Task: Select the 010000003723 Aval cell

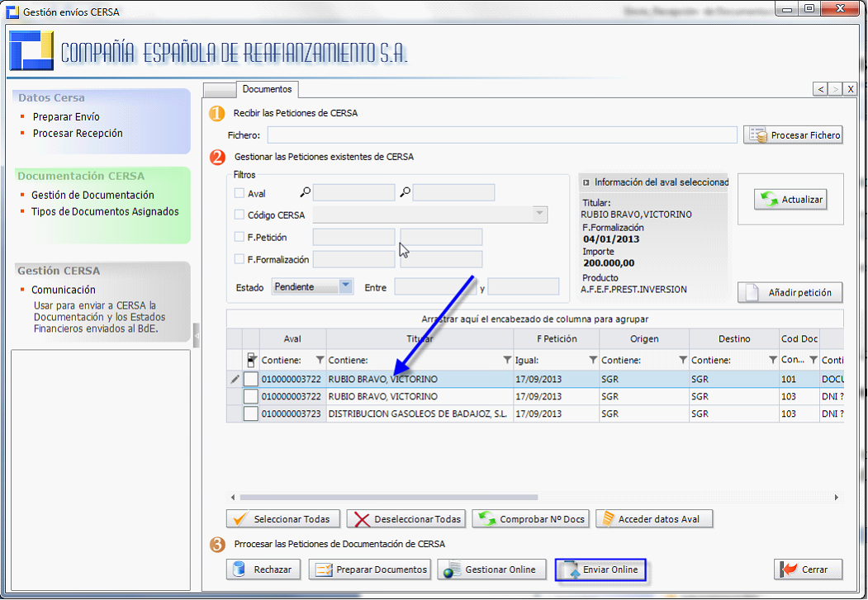Action: click(x=292, y=413)
